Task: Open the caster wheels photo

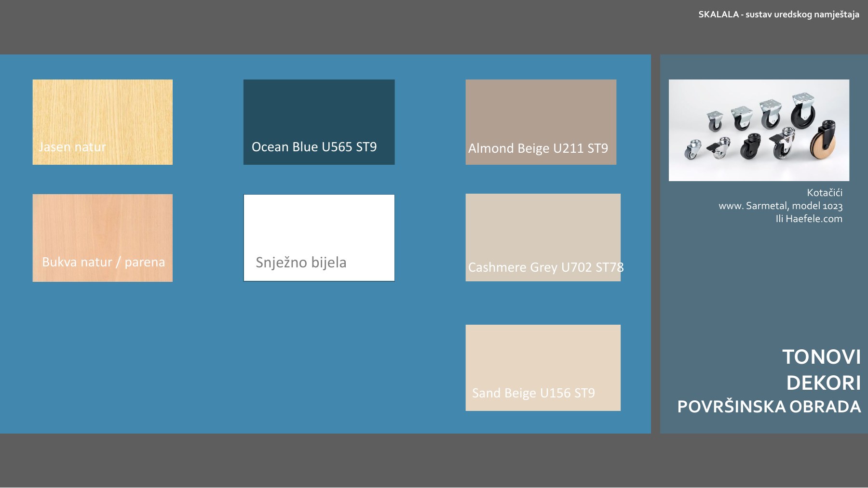Action: pyautogui.click(x=759, y=130)
